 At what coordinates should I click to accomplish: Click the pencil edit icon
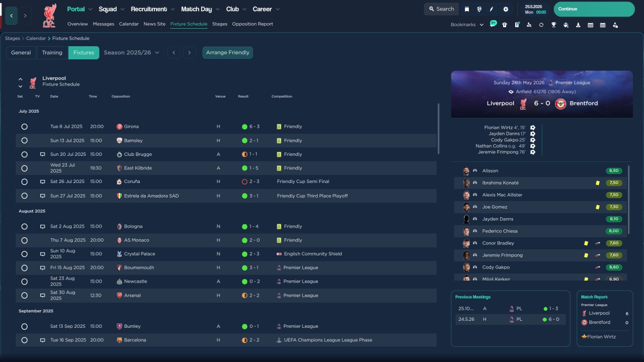[x=492, y=9]
